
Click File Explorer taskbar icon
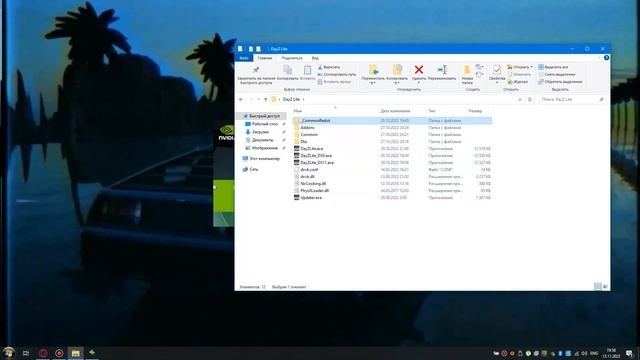(x=76, y=353)
